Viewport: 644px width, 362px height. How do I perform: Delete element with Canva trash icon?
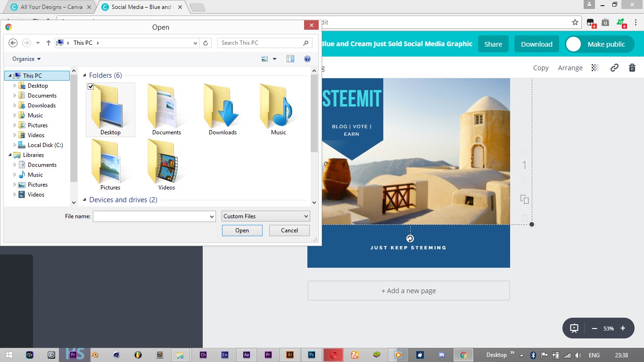coord(632,68)
